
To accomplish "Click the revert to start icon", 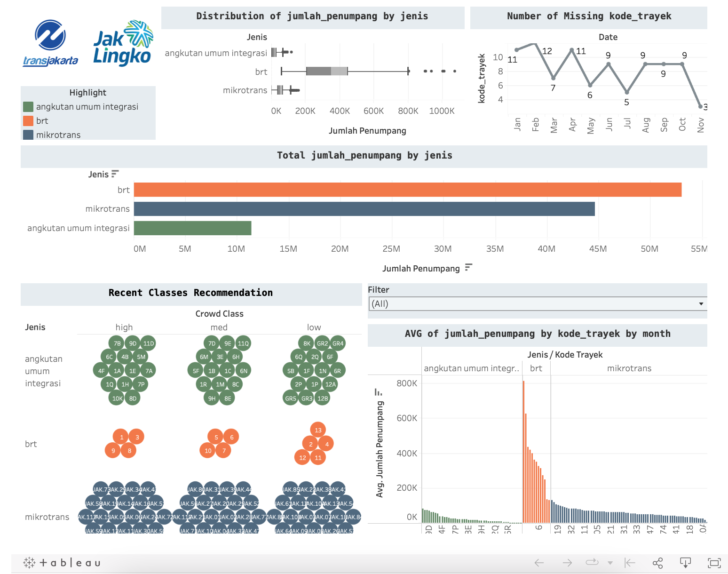I will point(630,563).
